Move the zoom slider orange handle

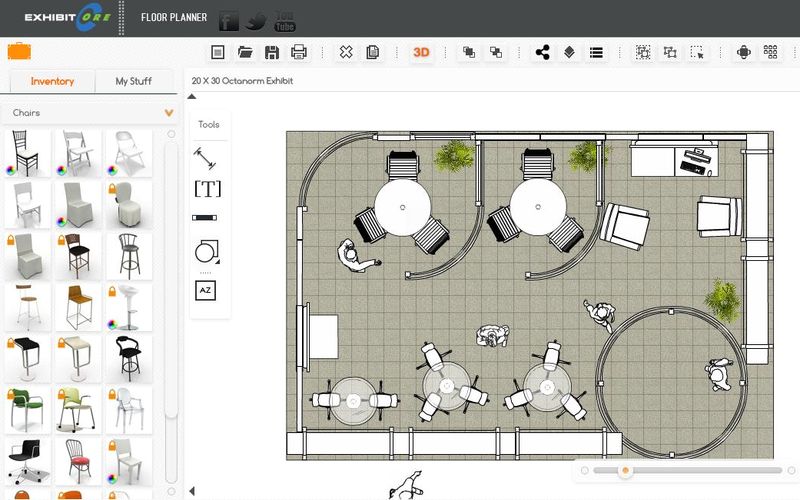click(625, 470)
